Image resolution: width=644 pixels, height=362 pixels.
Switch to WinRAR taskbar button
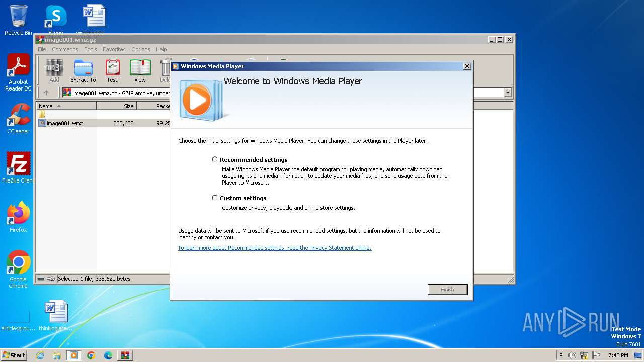point(125,355)
